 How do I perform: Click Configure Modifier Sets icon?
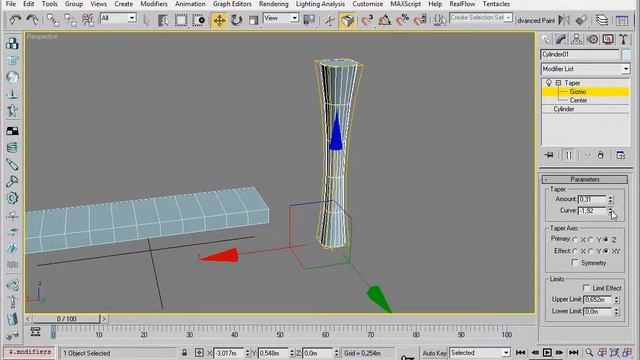point(621,155)
